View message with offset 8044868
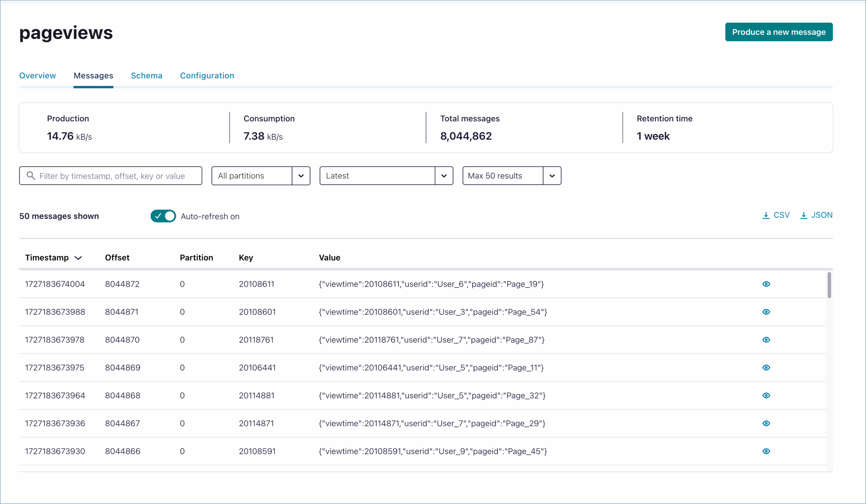The height and width of the screenshot is (504, 866). click(766, 395)
